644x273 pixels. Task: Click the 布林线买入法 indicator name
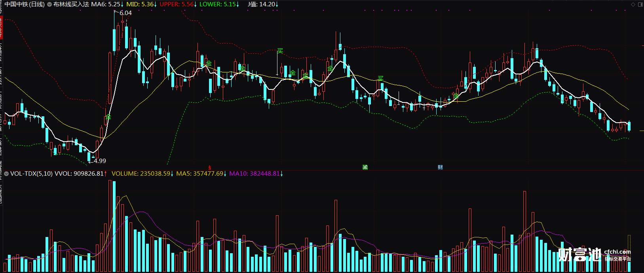(x=71, y=4)
